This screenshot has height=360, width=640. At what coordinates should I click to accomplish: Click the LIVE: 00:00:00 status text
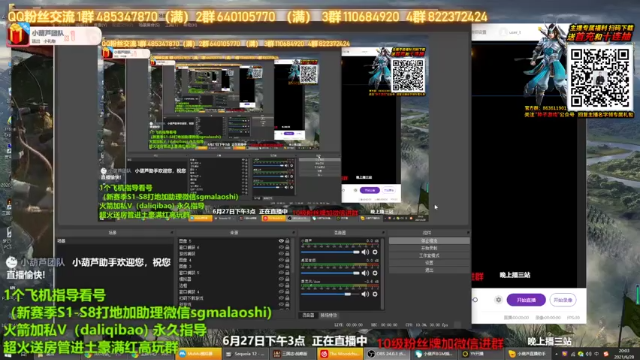click(349, 325)
